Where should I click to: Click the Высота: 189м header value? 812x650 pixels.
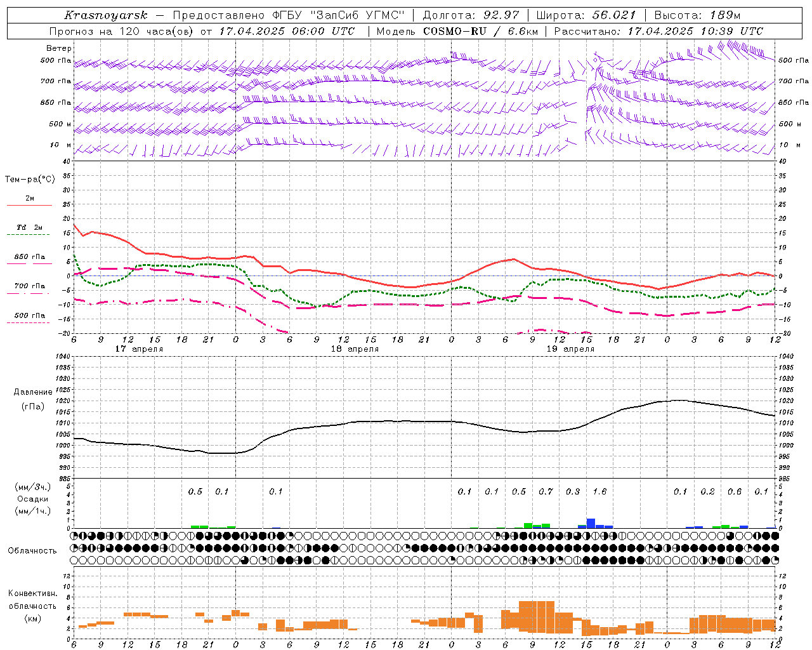click(x=697, y=15)
